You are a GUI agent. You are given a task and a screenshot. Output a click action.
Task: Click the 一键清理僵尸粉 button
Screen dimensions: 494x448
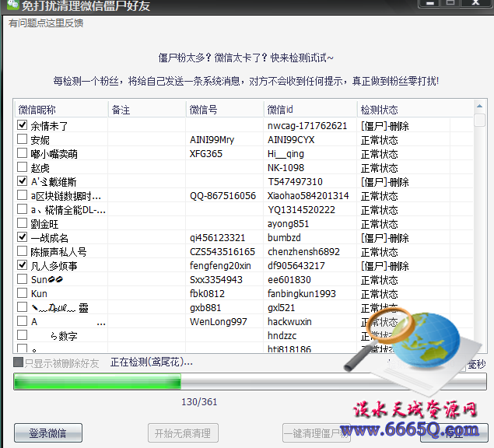317,433
